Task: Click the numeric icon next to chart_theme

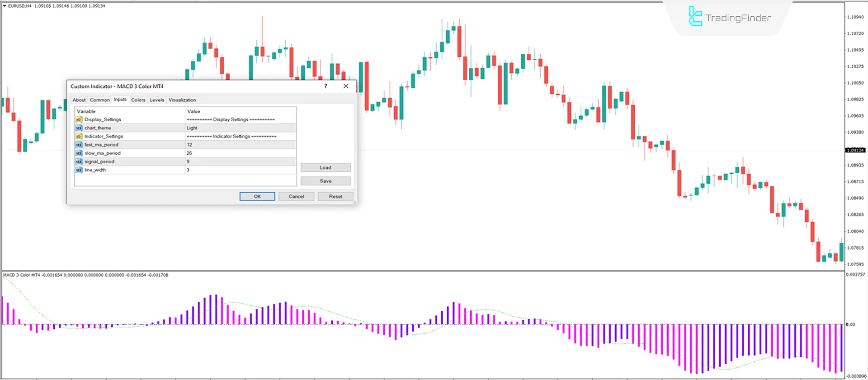Action: [x=79, y=128]
